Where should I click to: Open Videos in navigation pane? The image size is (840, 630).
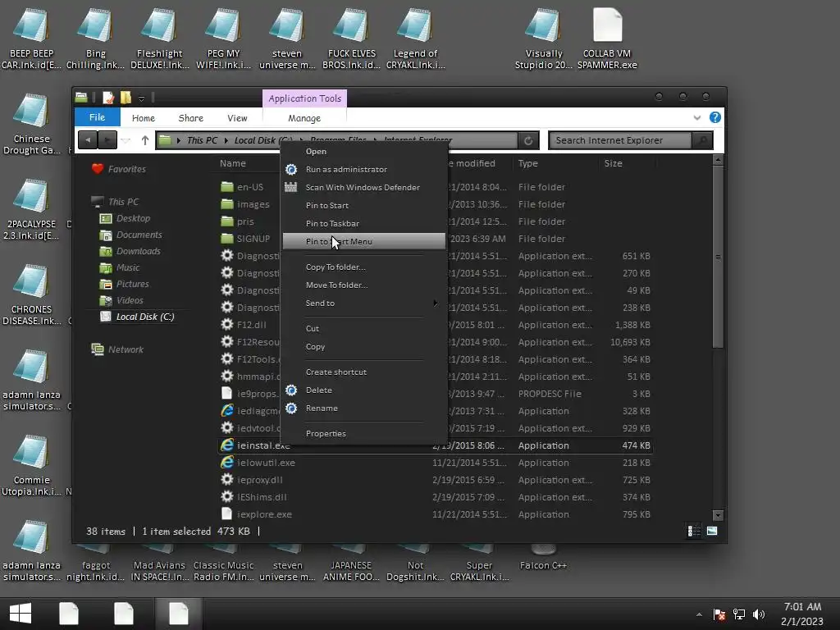pos(130,300)
